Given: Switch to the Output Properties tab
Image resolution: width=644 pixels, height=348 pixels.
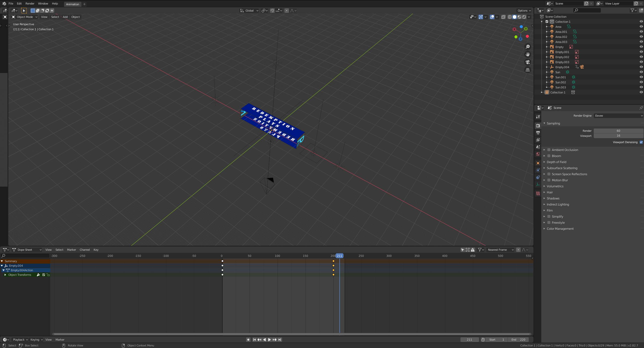Looking at the screenshot, I should (538, 133).
